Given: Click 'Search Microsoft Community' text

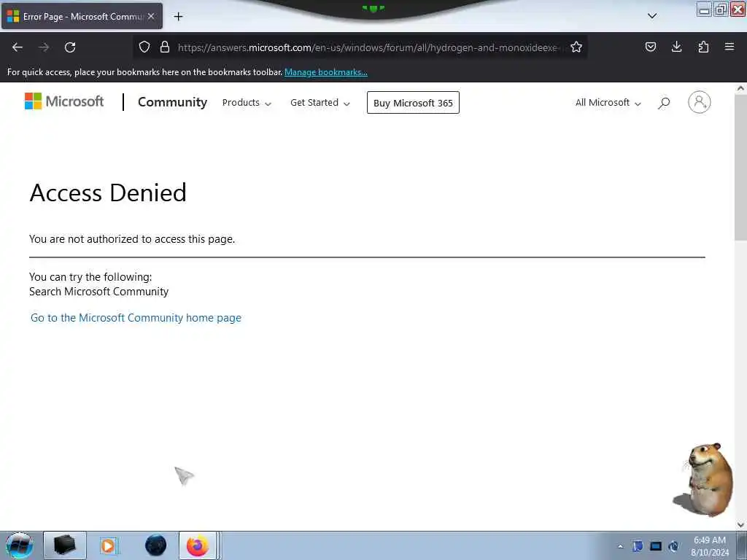Looking at the screenshot, I should (98, 292).
